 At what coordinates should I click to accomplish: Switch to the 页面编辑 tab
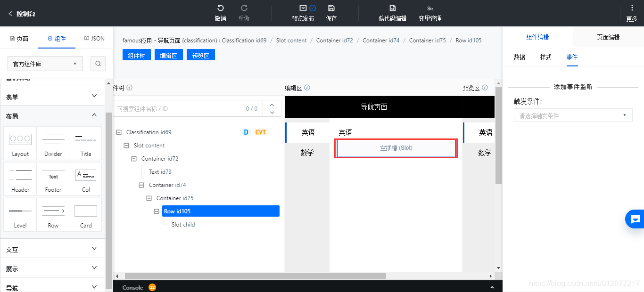608,37
